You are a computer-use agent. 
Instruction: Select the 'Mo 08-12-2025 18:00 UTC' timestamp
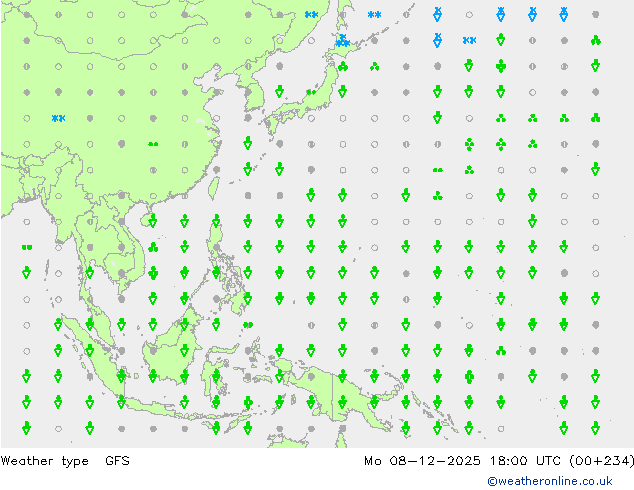point(462,460)
